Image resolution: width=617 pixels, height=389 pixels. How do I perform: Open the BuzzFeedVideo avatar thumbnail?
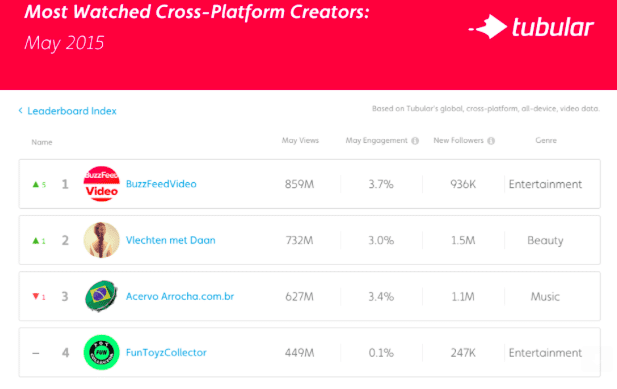[102, 184]
